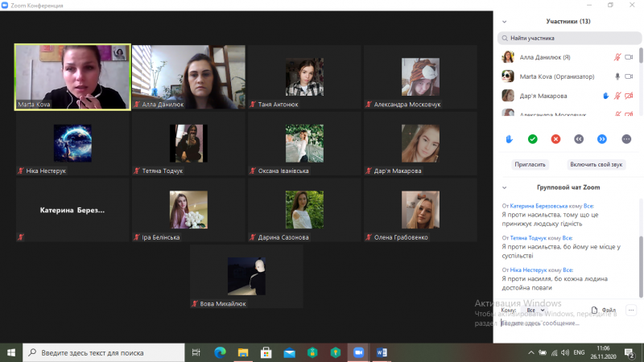The image size is (644, 362).
Task: Click the group chat scrollbar
Action: coord(641,267)
